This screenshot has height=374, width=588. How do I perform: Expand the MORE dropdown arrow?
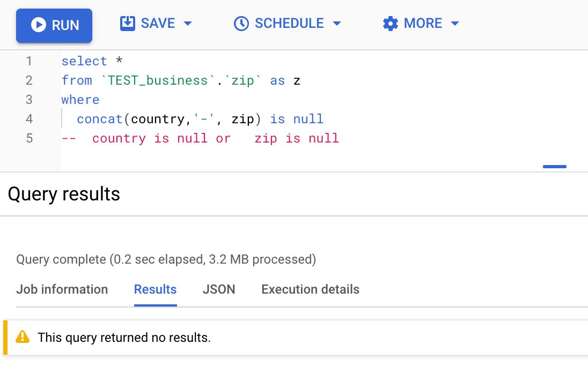(x=455, y=24)
